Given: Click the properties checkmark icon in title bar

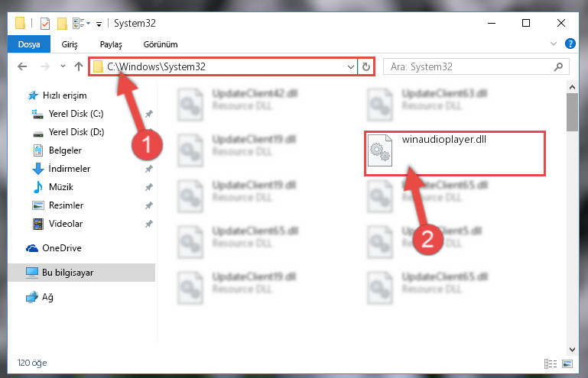Looking at the screenshot, I should point(45,24).
